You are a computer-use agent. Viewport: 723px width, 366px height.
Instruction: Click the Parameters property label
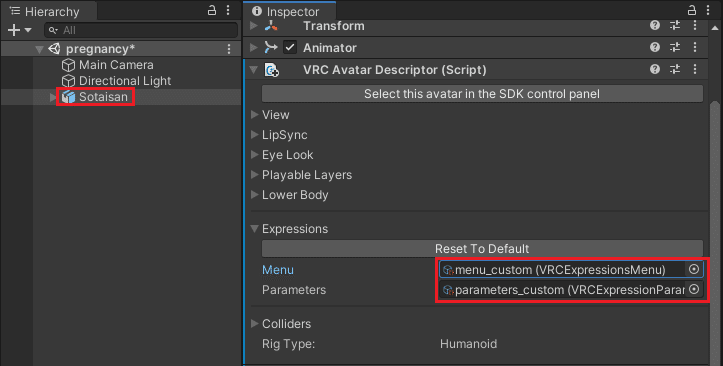pos(294,290)
